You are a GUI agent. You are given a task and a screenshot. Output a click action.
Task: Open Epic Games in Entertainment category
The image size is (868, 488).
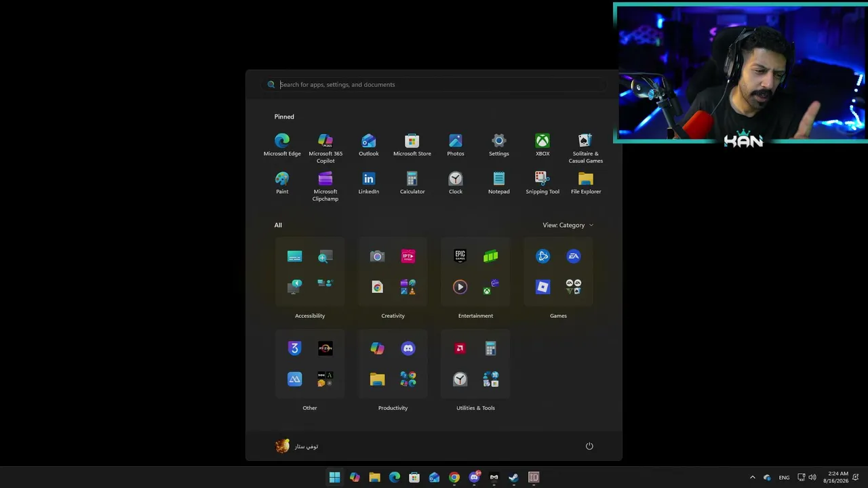point(460,256)
